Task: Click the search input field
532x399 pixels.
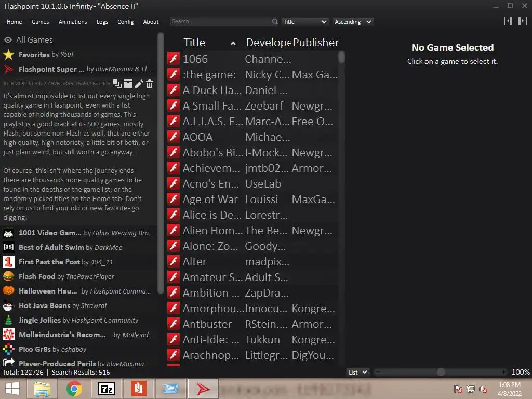Action: [220, 22]
